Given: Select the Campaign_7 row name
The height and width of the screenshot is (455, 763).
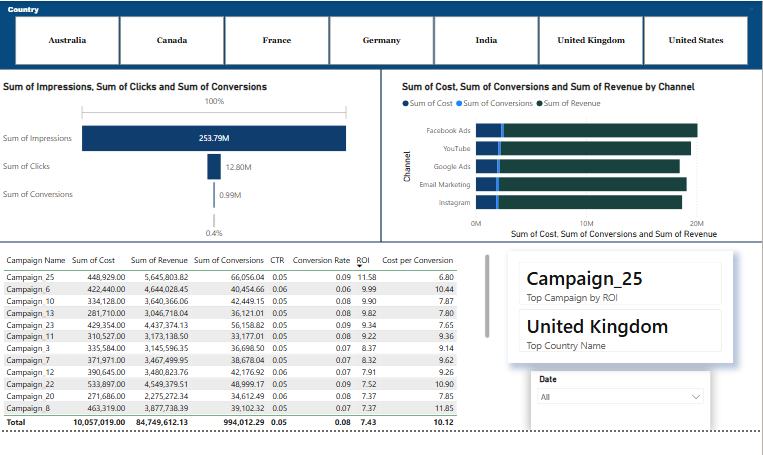Looking at the screenshot, I should point(28,361).
